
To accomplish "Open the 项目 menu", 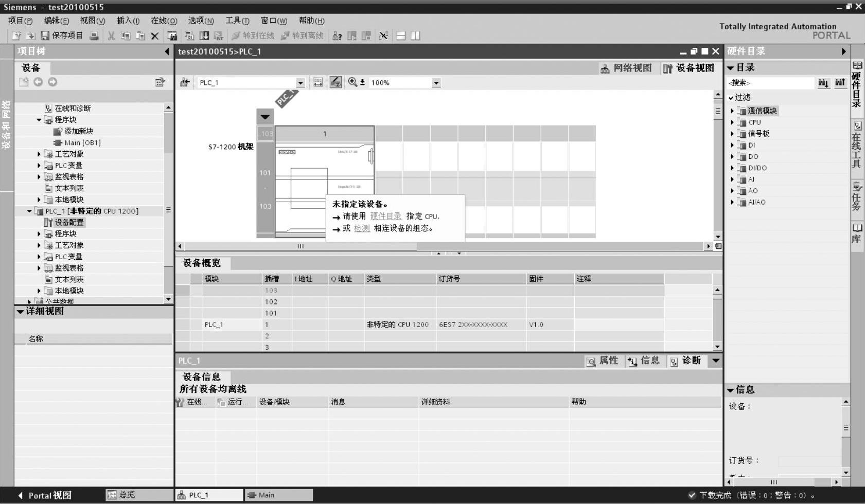I will tap(20, 21).
